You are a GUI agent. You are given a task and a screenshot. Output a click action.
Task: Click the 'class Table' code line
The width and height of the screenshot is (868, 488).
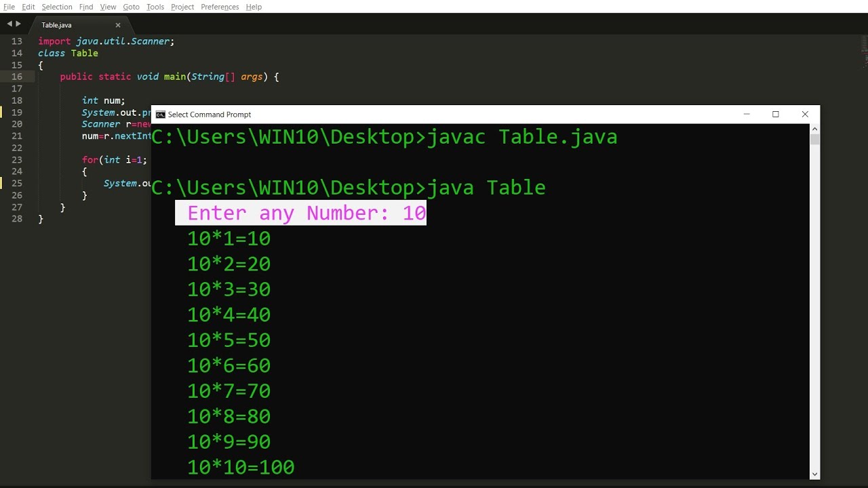click(x=68, y=53)
